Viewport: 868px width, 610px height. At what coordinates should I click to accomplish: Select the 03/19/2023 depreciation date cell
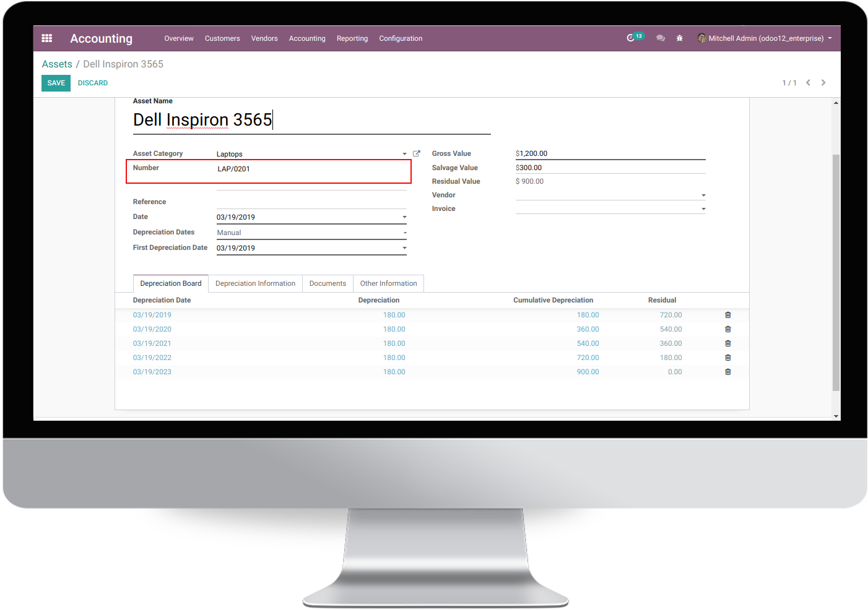pyautogui.click(x=152, y=372)
